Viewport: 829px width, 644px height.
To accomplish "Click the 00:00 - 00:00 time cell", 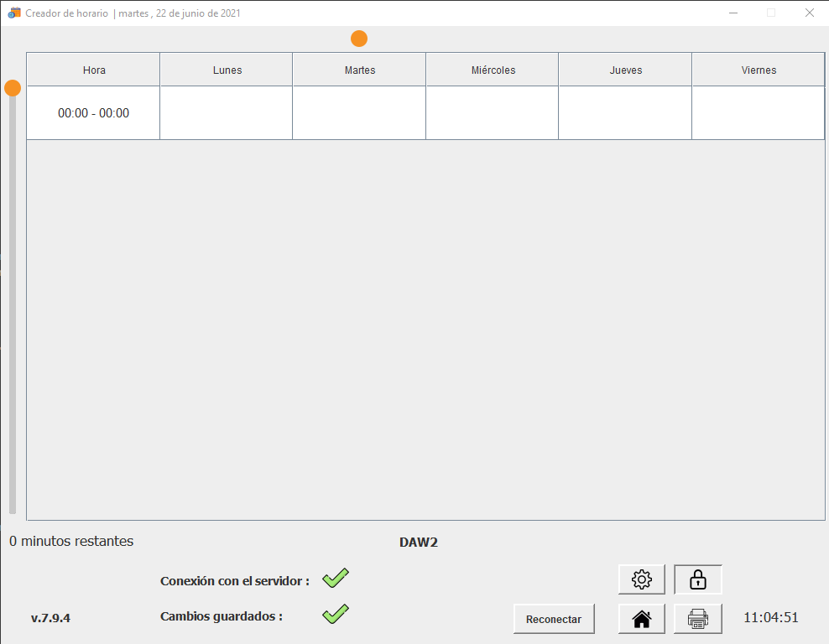I will (94, 113).
